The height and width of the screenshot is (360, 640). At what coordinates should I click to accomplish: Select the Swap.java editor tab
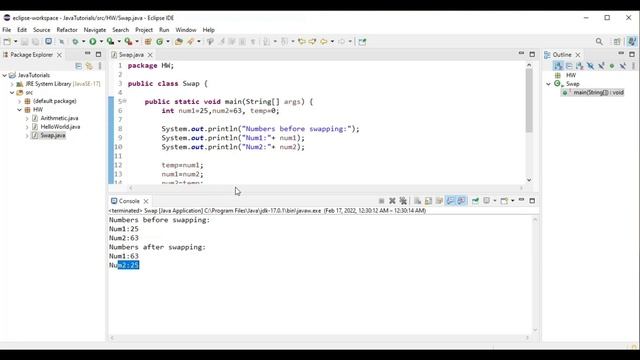(131, 55)
